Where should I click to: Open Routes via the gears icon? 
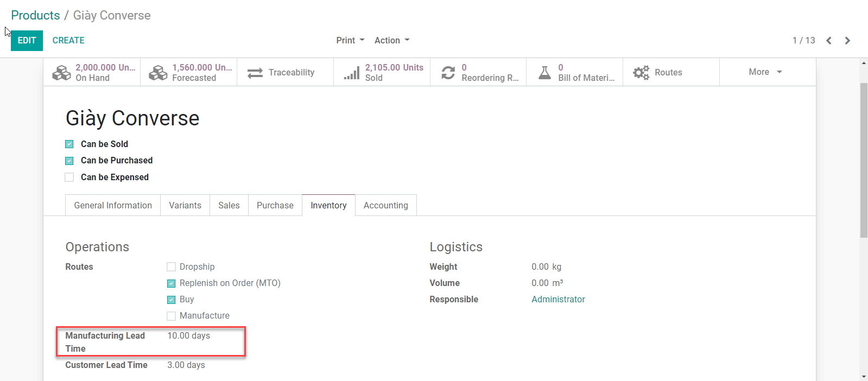641,73
